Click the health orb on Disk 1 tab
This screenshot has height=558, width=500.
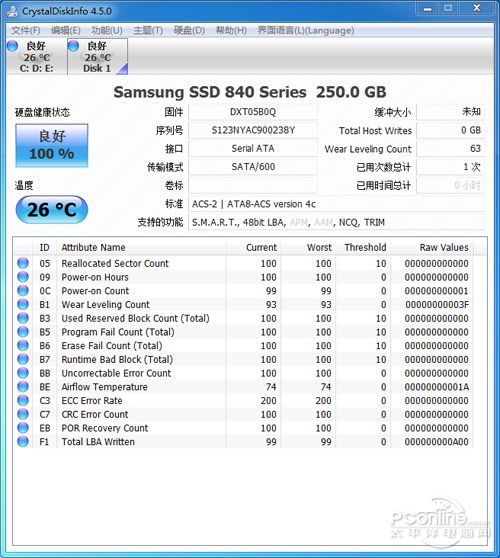pos(73,46)
